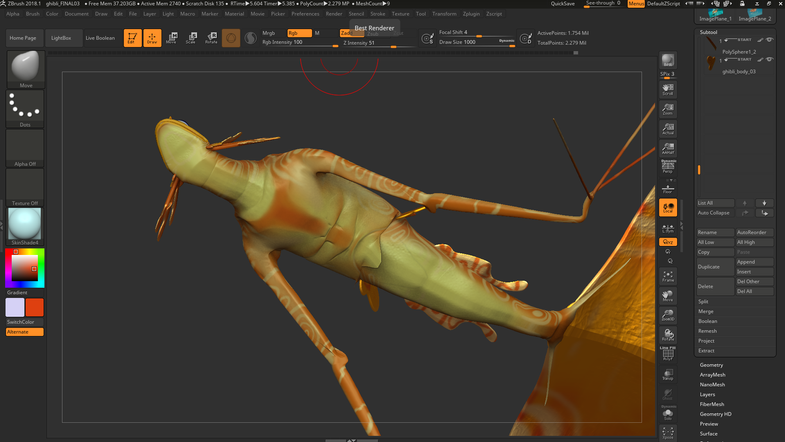Image resolution: width=785 pixels, height=442 pixels.
Task: Expand the ArrayMesh subpalette
Action: 712,375
